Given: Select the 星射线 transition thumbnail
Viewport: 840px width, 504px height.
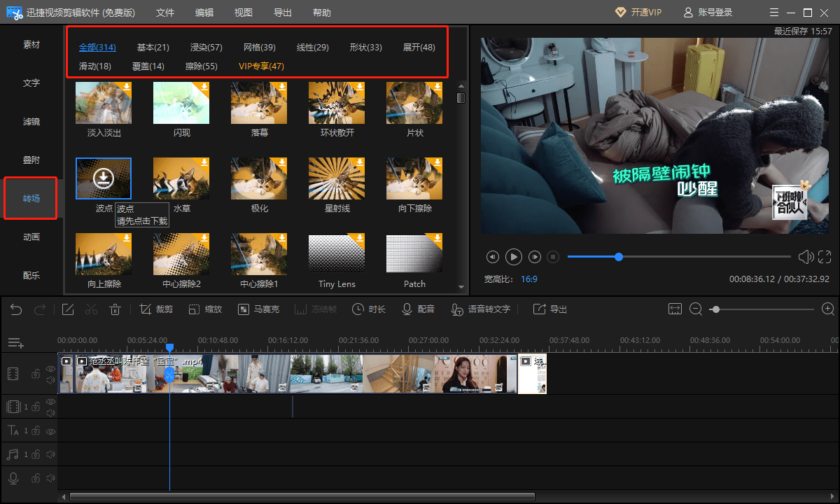Looking at the screenshot, I should click(x=337, y=179).
